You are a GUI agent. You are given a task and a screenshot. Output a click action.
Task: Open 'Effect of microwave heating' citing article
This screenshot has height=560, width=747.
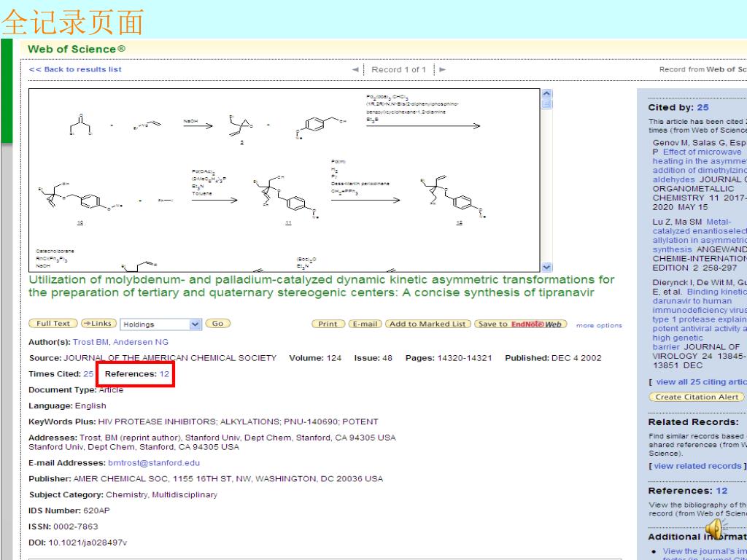click(700, 166)
